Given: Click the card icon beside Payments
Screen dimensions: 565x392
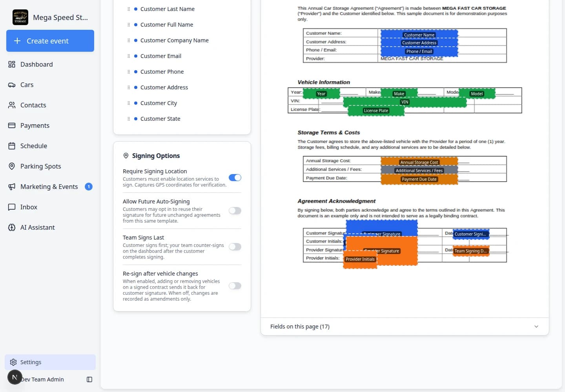Looking at the screenshot, I should [12, 125].
